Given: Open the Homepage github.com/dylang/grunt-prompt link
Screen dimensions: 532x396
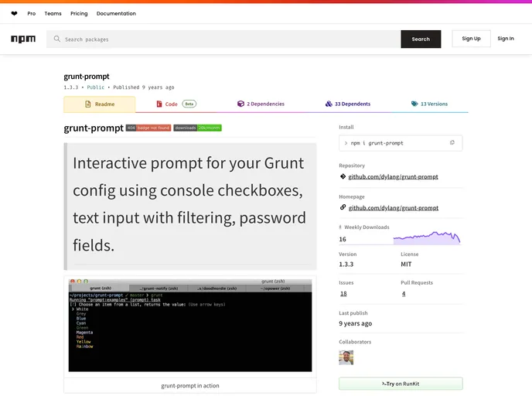Looking at the screenshot, I should click(x=394, y=208).
